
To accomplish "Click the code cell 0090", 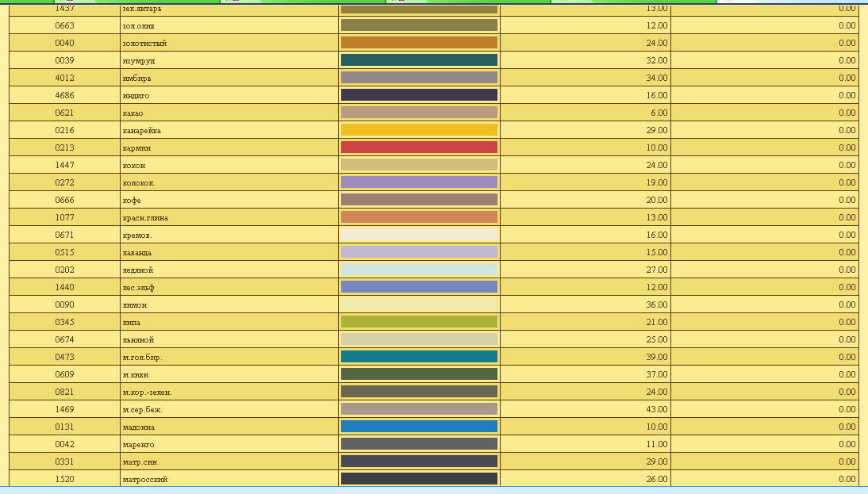I will (x=65, y=304).
